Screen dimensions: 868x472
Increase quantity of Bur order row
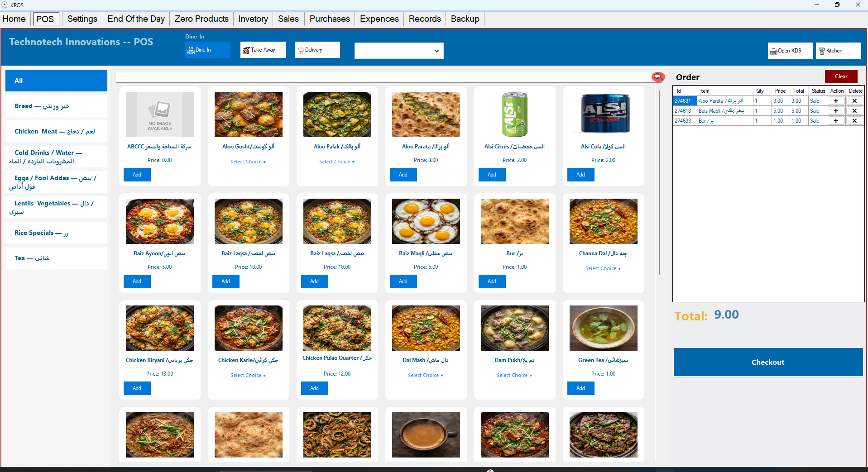pyautogui.click(x=836, y=121)
